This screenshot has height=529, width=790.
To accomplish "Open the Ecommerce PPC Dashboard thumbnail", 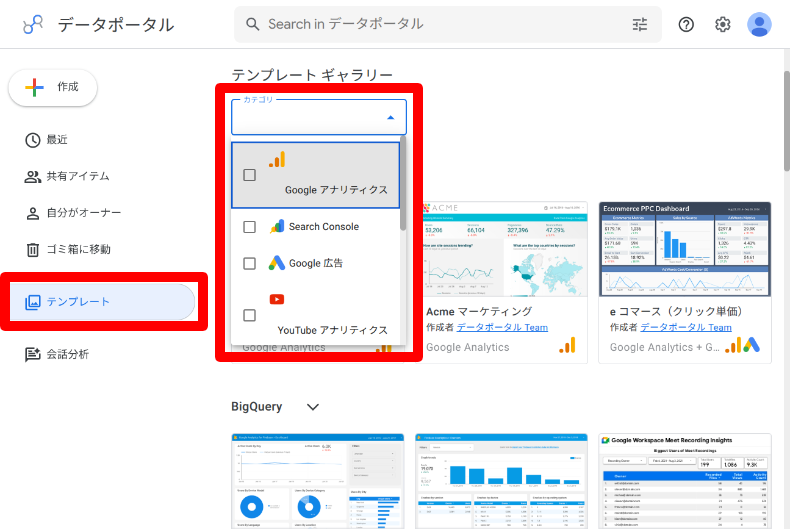I will click(x=685, y=251).
